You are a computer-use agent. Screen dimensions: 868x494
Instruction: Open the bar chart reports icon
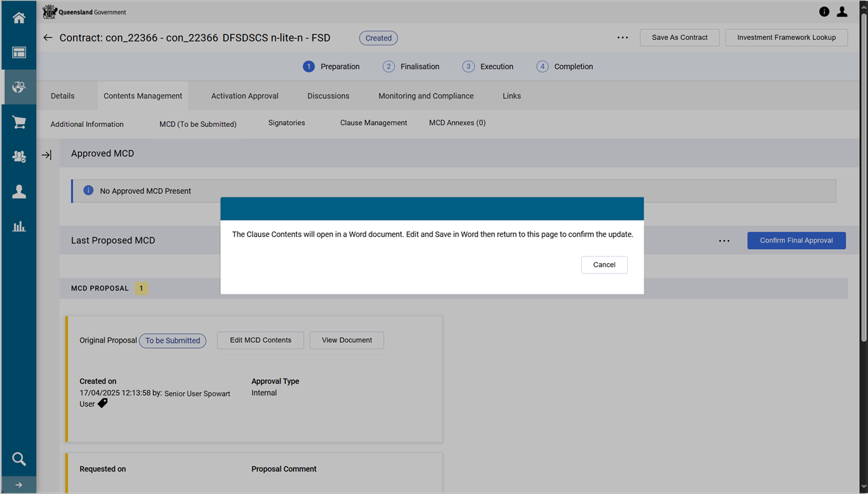[x=19, y=227]
